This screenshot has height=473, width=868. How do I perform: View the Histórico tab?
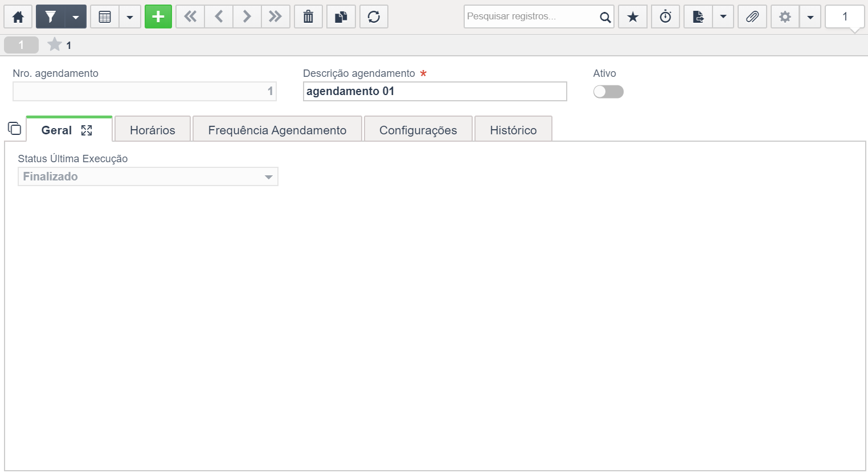(513, 130)
